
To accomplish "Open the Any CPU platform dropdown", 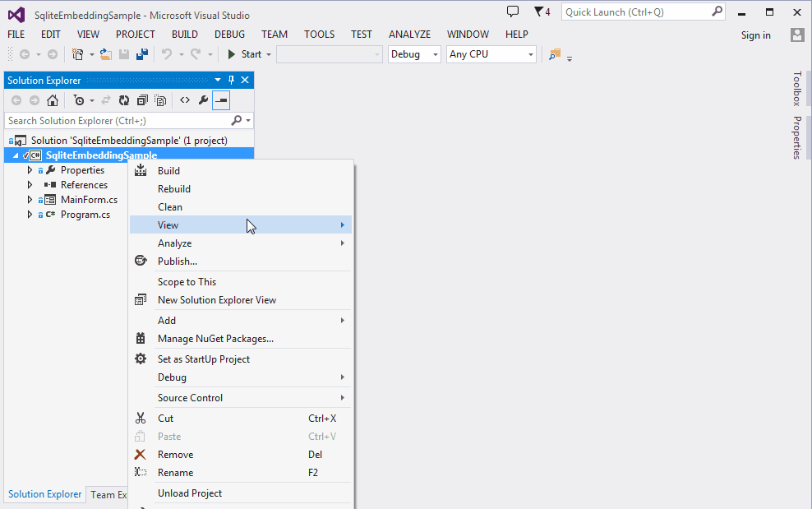I will [x=491, y=53].
